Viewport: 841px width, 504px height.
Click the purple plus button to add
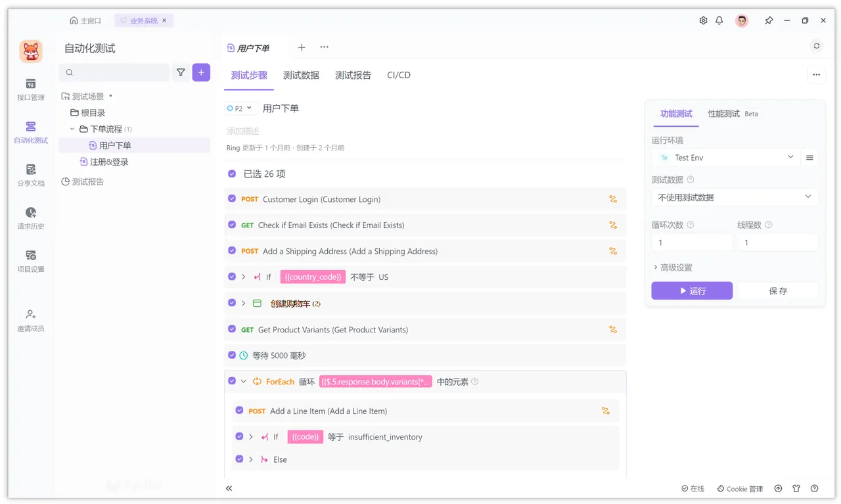click(x=201, y=72)
